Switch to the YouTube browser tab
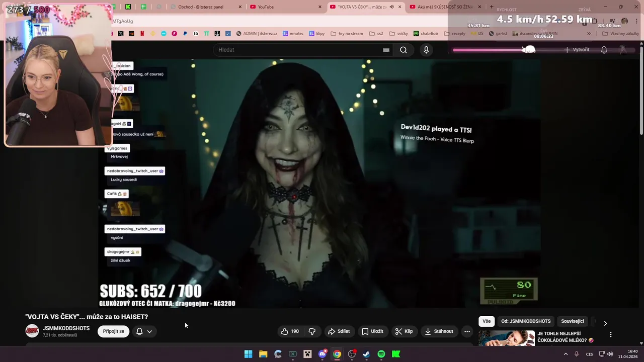Image resolution: width=644 pixels, height=362 pixels. pyautogui.click(x=286, y=7)
